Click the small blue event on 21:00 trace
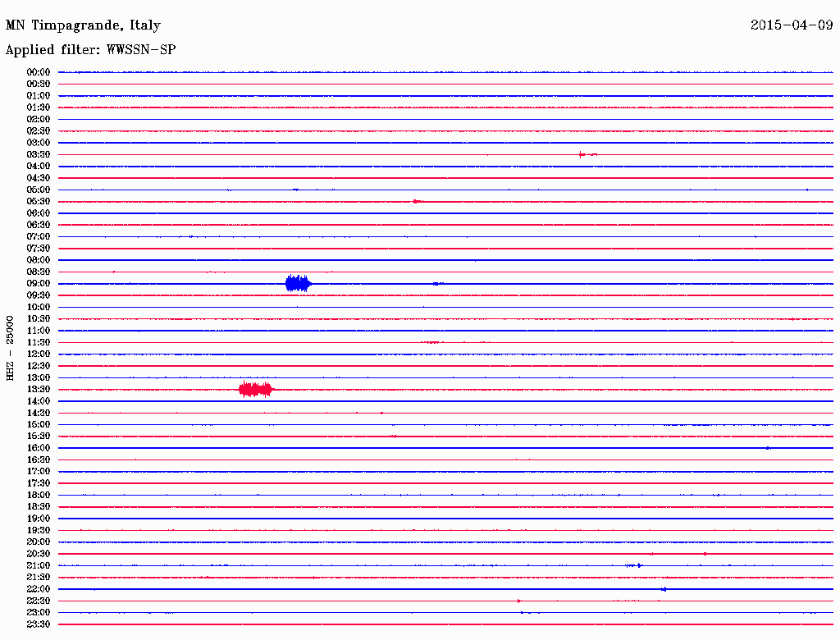 [x=634, y=565]
